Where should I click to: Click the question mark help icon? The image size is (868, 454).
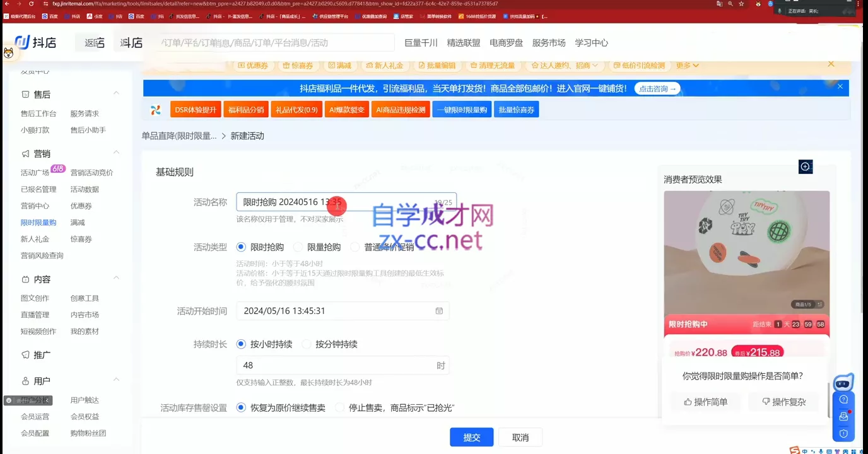coord(843,399)
